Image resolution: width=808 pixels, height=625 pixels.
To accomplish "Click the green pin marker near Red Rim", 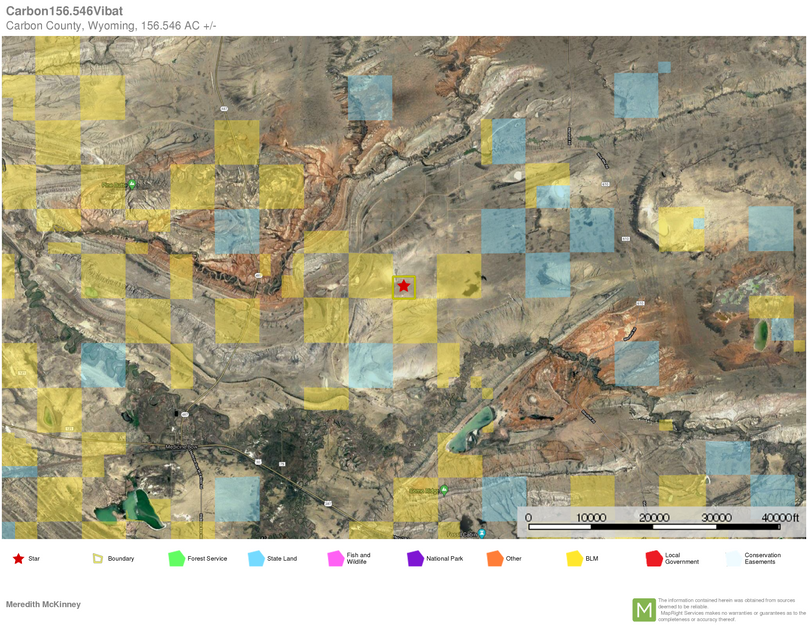I will pos(131,184).
